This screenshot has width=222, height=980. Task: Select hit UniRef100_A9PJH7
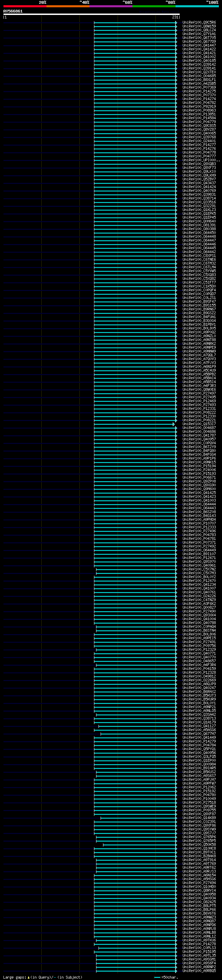point(199,779)
